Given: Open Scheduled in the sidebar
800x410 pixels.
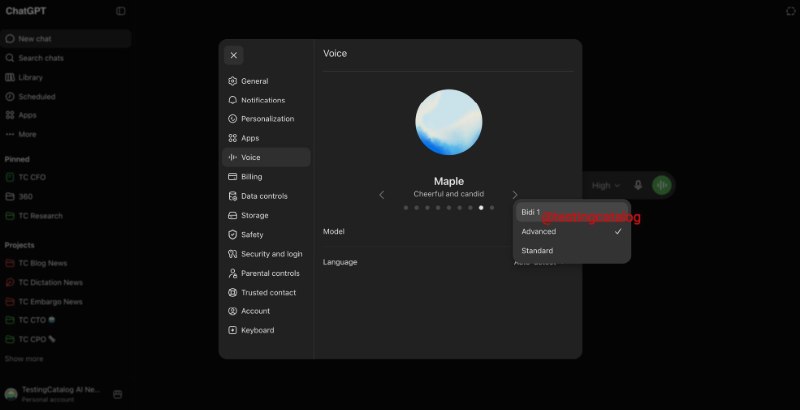Looking at the screenshot, I should (x=66, y=96).
